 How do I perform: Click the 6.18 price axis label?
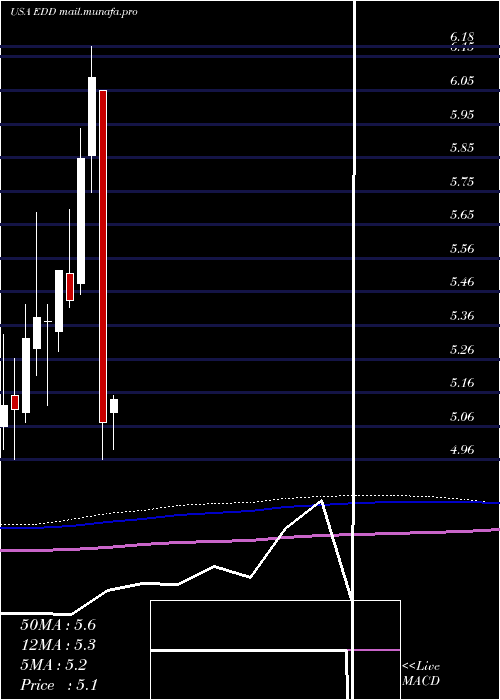(462, 37)
